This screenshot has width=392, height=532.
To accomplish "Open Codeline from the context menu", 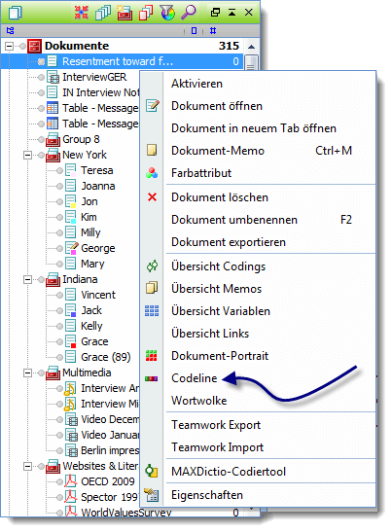I will [x=195, y=378].
